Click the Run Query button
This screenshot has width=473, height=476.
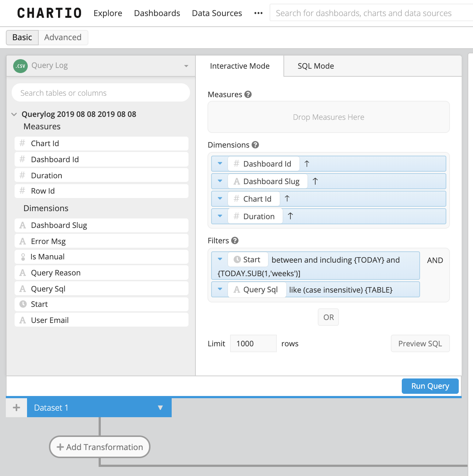[430, 386]
